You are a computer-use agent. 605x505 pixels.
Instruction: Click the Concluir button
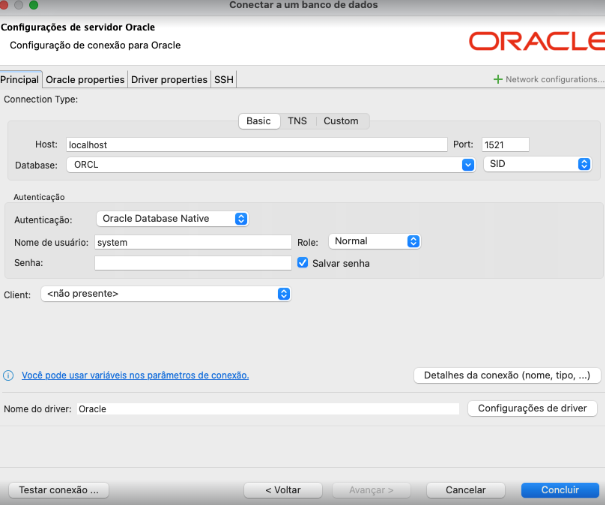point(560,490)
